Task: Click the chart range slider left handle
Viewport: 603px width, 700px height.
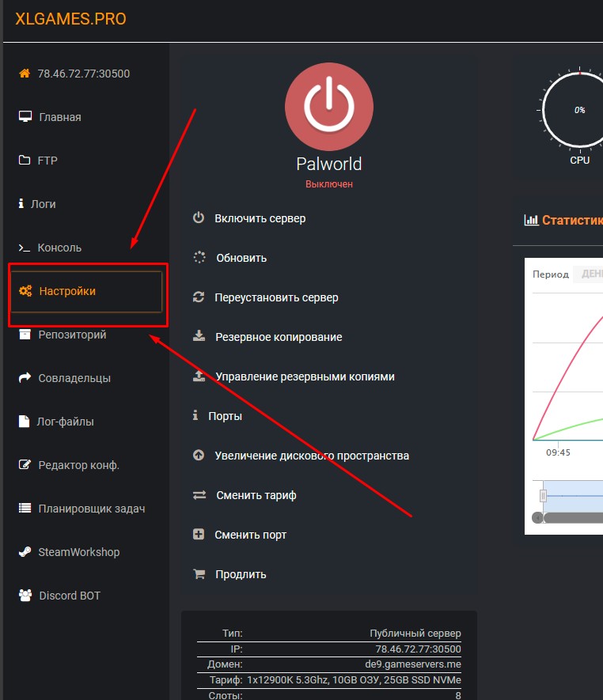Action: click(x=543, y=496)
